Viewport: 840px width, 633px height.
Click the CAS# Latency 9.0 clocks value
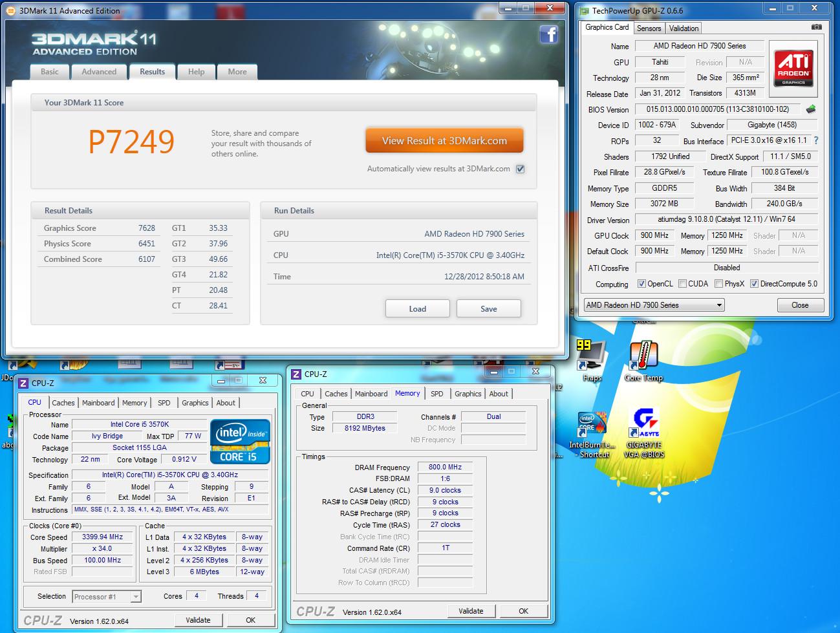(446, 490)
